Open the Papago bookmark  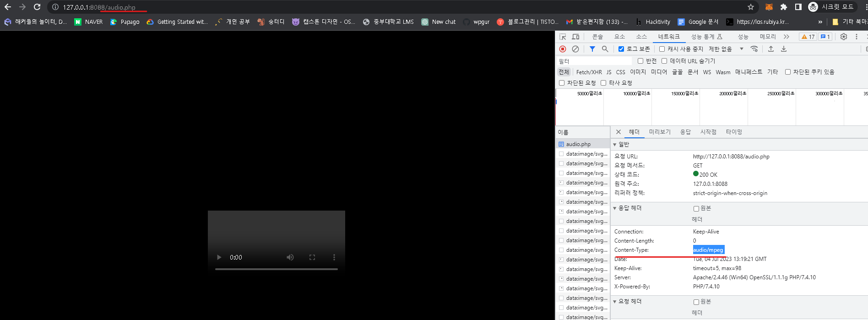pyautogui.click(x=125, y=22)
